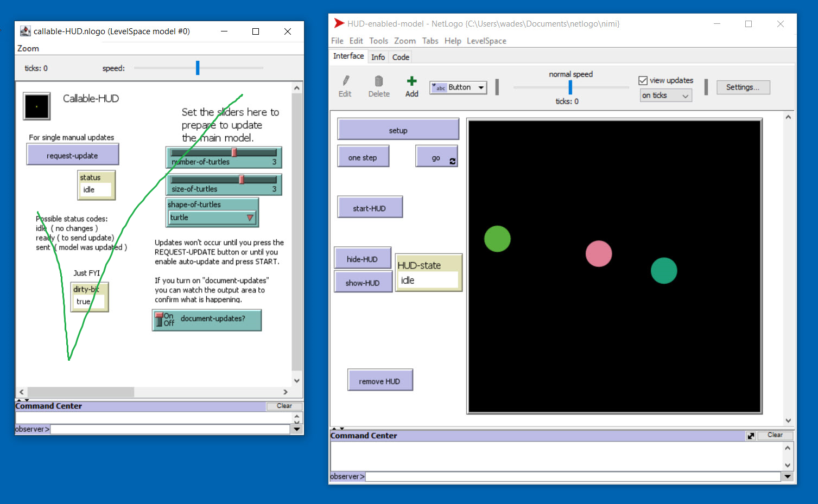Viewport: 818px width, 504px height.
Task: Click the right-hand observer command input field
Action: point(573,476)
